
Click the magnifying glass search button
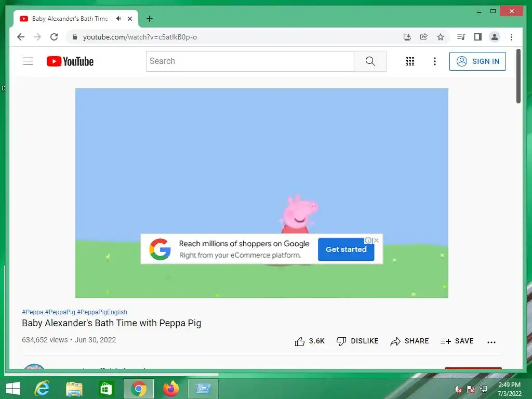pos(370,61)
